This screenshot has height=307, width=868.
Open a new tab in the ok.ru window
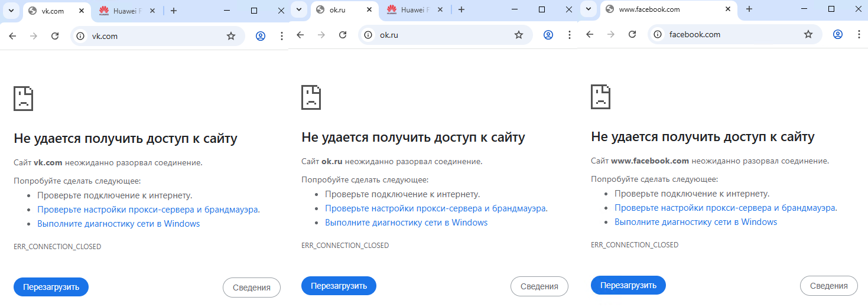[x=461, y=9]
